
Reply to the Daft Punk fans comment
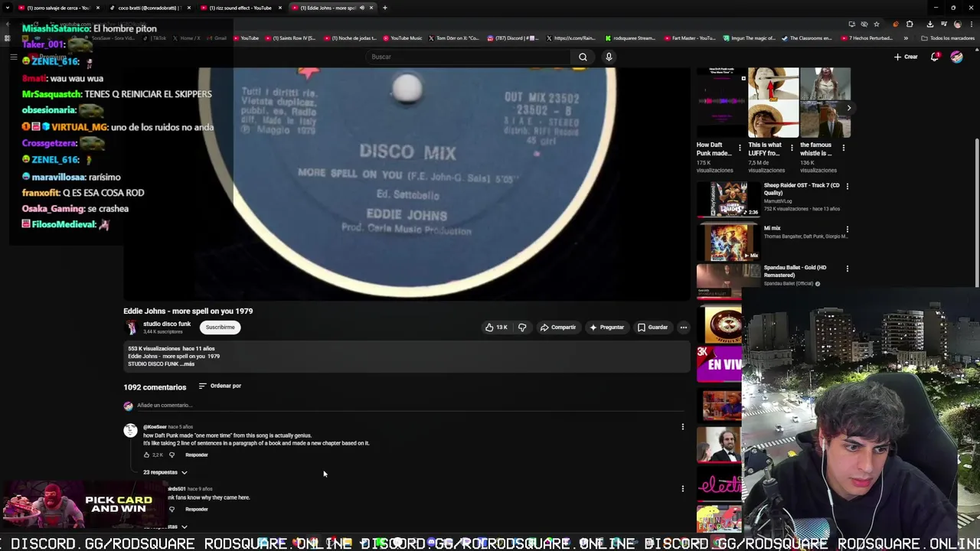(197, 509)
